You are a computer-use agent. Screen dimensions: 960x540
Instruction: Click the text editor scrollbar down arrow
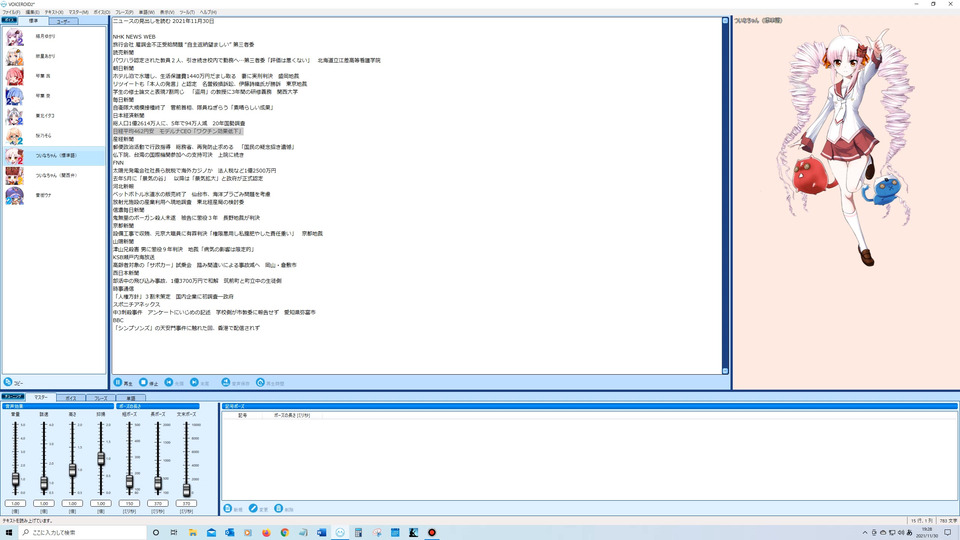(726, 371)
